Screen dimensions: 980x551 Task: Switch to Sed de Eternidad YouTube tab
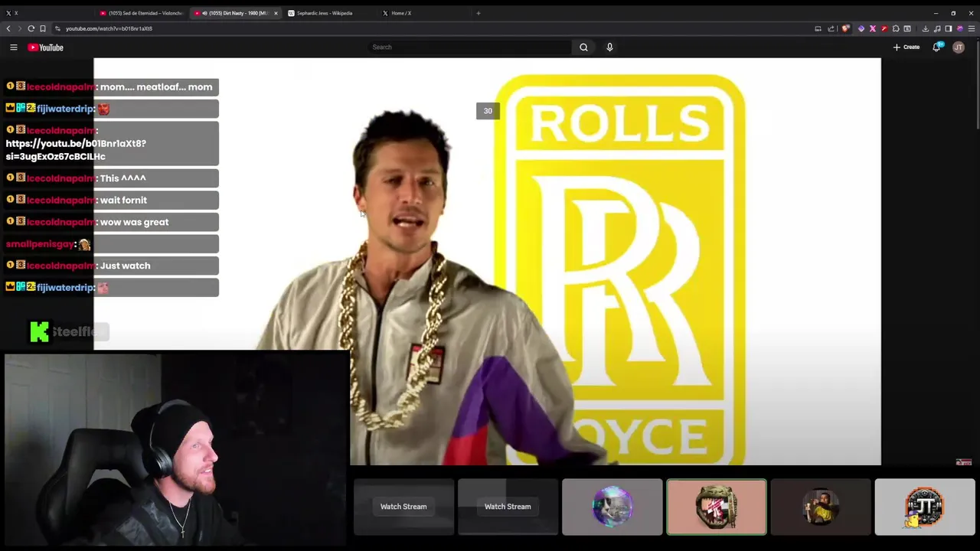pos(141,13)
